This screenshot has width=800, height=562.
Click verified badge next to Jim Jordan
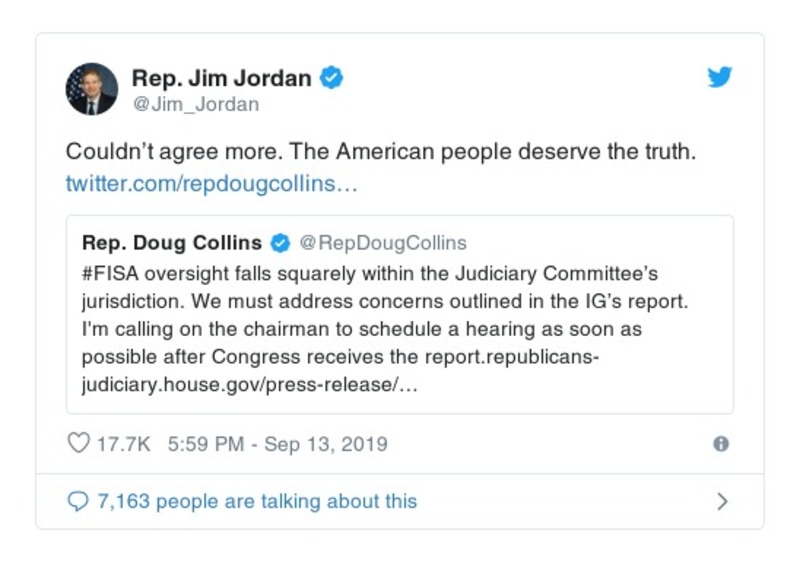pos(331,78)
